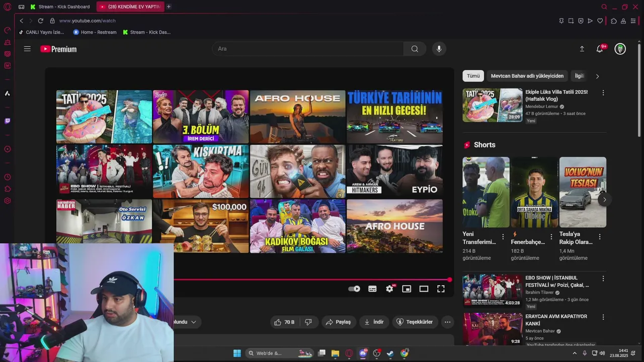Open the YouTube guide hamburger menu
The image size is (644, 362).
27,49
